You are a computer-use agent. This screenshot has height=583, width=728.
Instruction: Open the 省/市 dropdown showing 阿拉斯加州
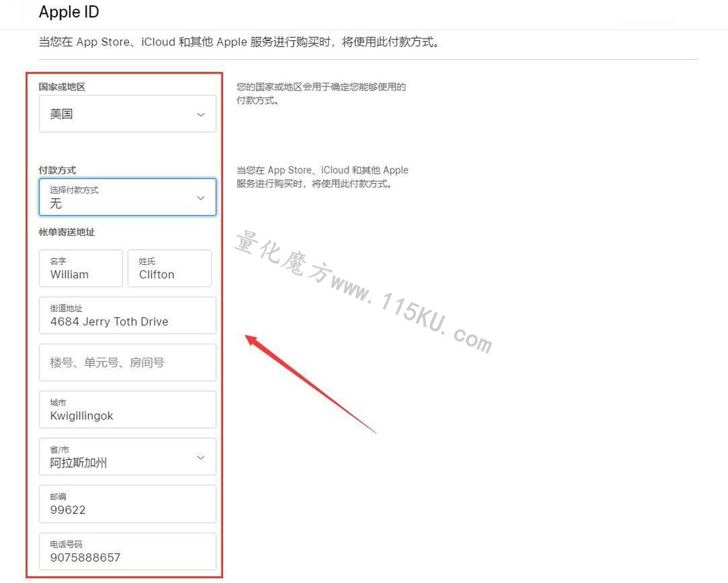pos(128,457)
